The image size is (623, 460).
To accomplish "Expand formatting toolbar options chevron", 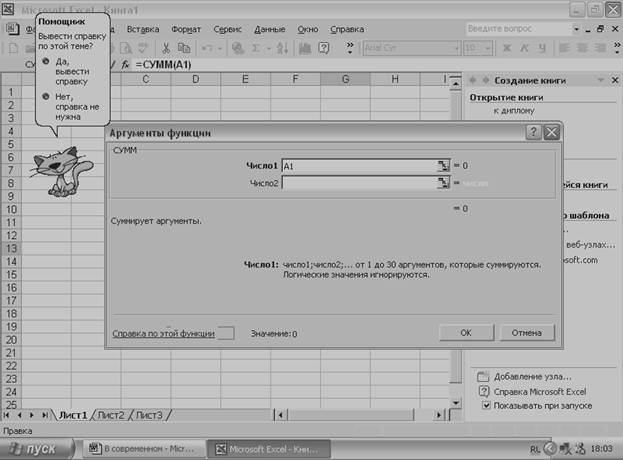I will [617, 48].
